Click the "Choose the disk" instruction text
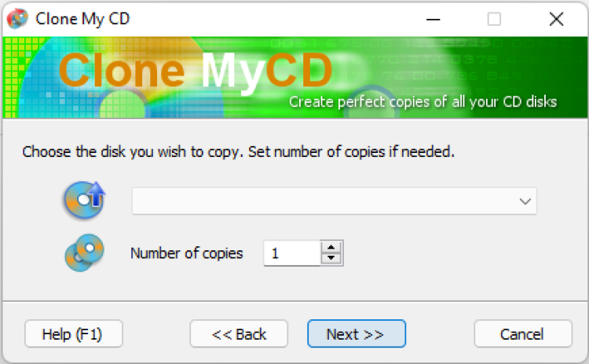This screenshot has width=589, height=364. pyautogui.click(x=238, y=151)
